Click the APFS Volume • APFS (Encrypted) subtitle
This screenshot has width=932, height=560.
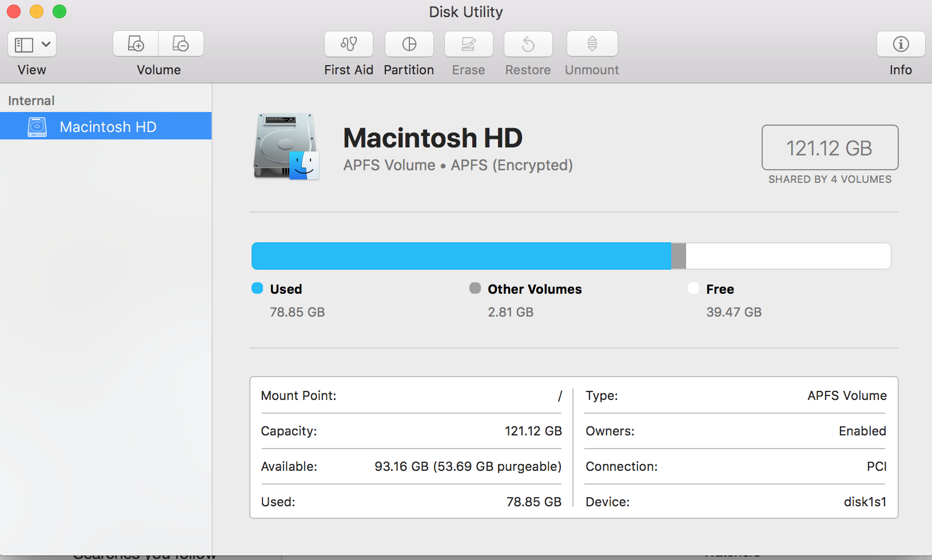point(458,165)
